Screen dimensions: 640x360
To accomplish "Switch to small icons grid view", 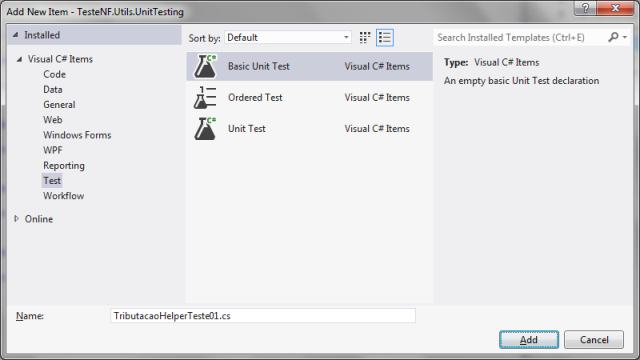I will pos(365,38).
